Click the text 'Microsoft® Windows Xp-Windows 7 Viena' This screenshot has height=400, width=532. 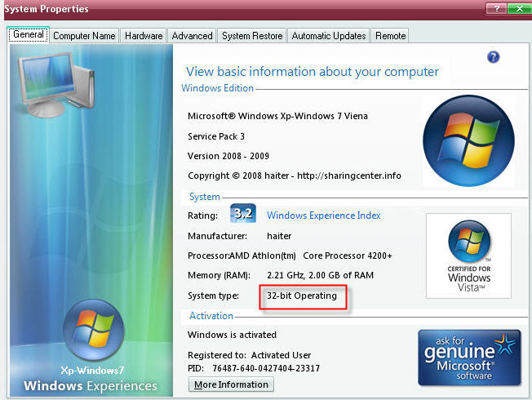click(277, 116)
